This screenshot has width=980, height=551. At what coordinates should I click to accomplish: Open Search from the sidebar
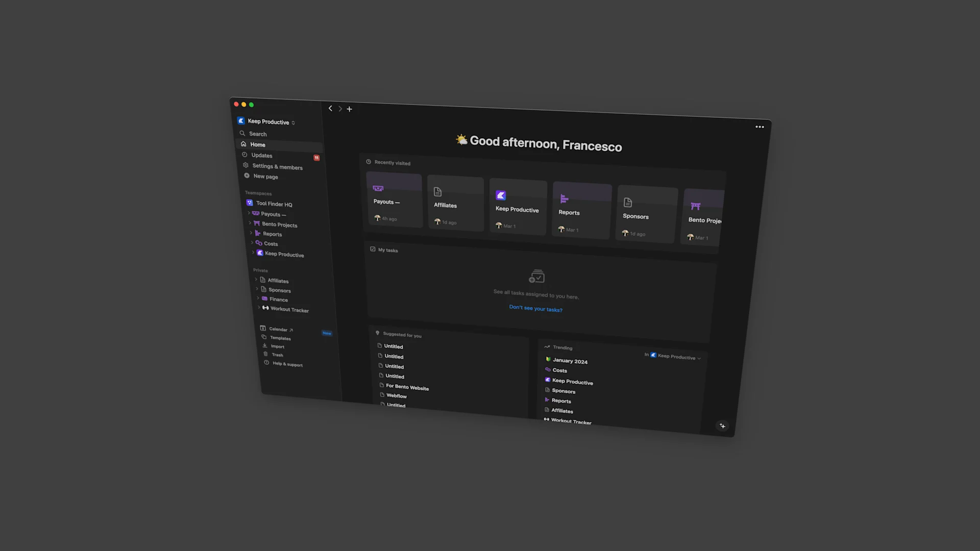[x=257, y=134]
